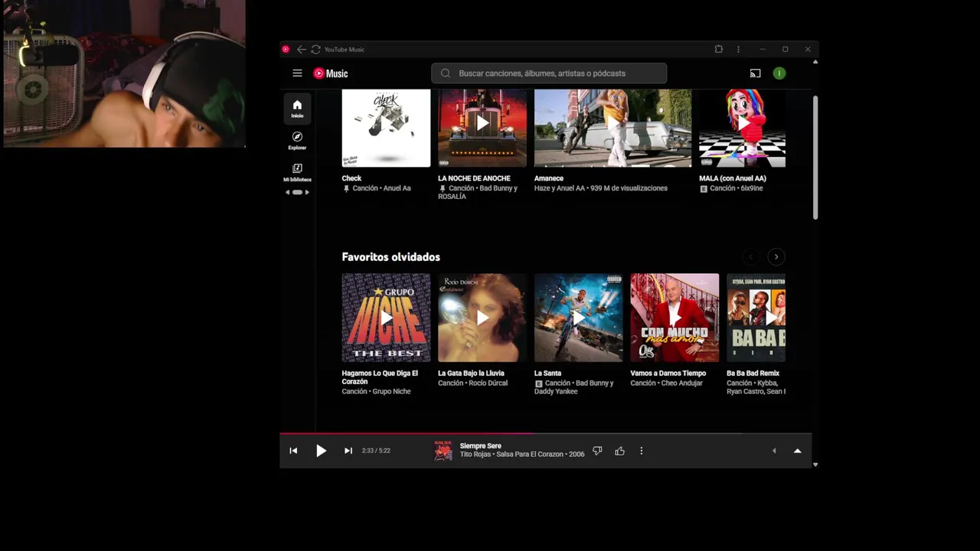Expand the player bar's hidden controls arrow
980x551 pixels.
(773, 451)
